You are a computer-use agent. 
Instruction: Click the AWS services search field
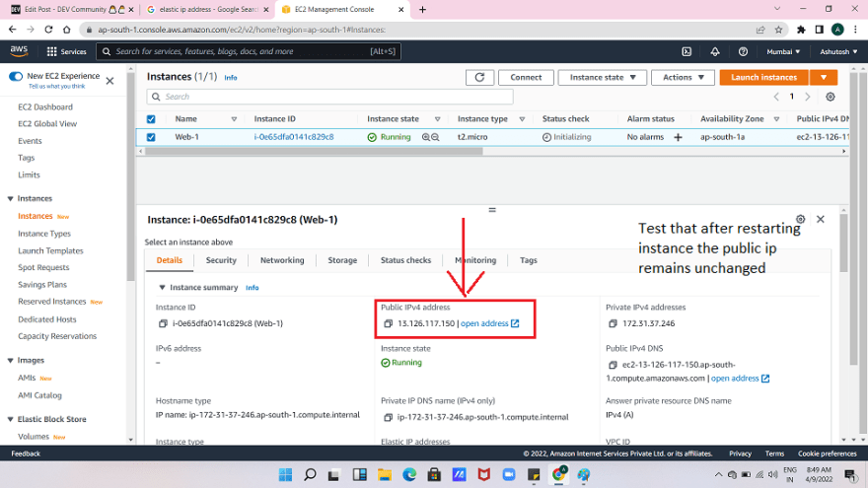pyautogui.click(x=249, y=51)
